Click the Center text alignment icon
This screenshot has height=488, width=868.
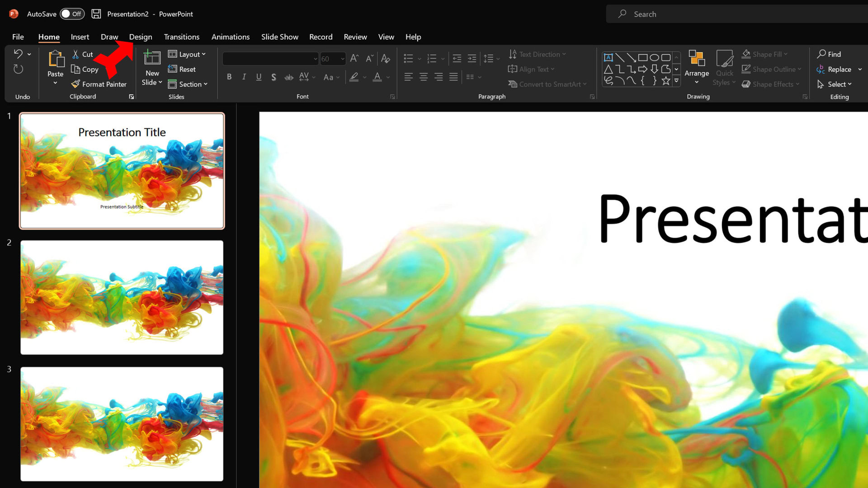coord(423,77)
